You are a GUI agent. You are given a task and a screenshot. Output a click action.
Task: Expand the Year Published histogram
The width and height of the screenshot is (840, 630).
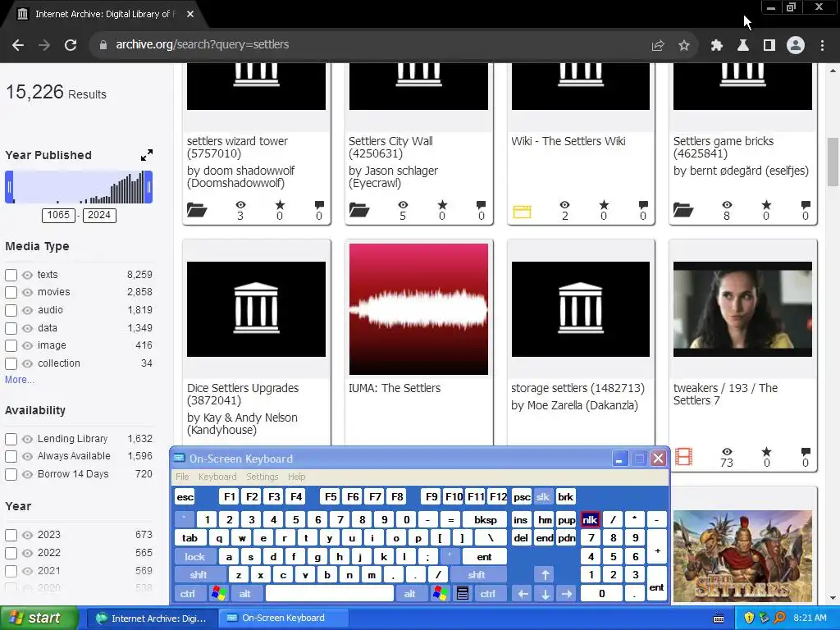(147, 155)
